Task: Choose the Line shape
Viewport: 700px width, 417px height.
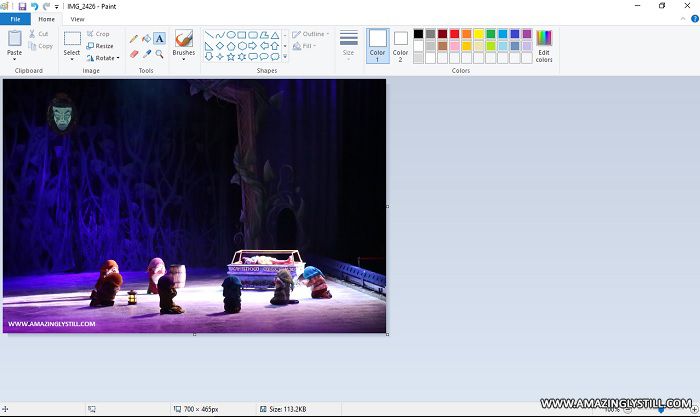Action: [x=209, y=35]
